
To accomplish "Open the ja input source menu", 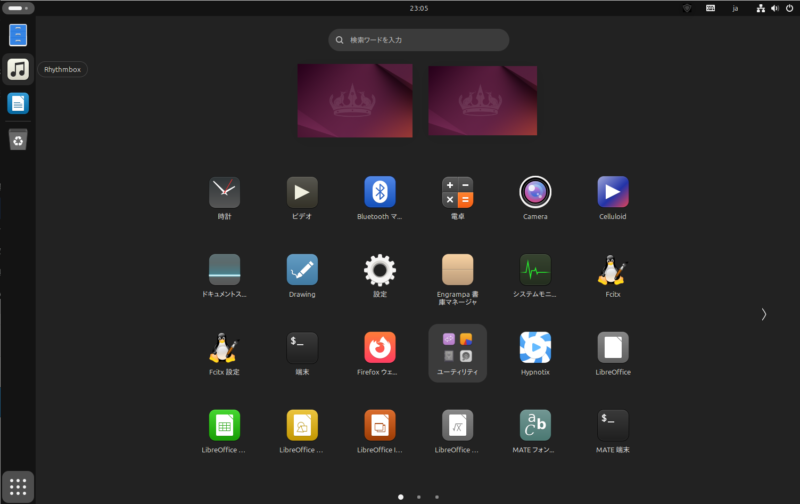I will (x=735, y=8).
